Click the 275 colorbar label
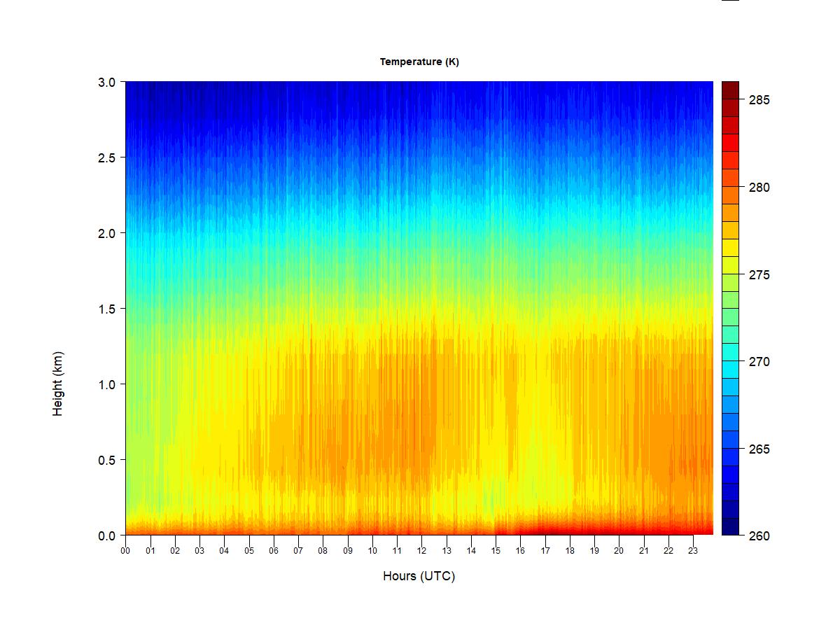Viewport: 840px width, 630px height. click(759, 275)
